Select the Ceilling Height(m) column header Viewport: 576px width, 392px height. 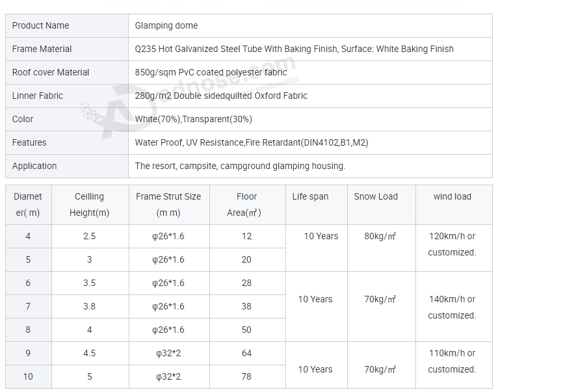tap(90, 204)
